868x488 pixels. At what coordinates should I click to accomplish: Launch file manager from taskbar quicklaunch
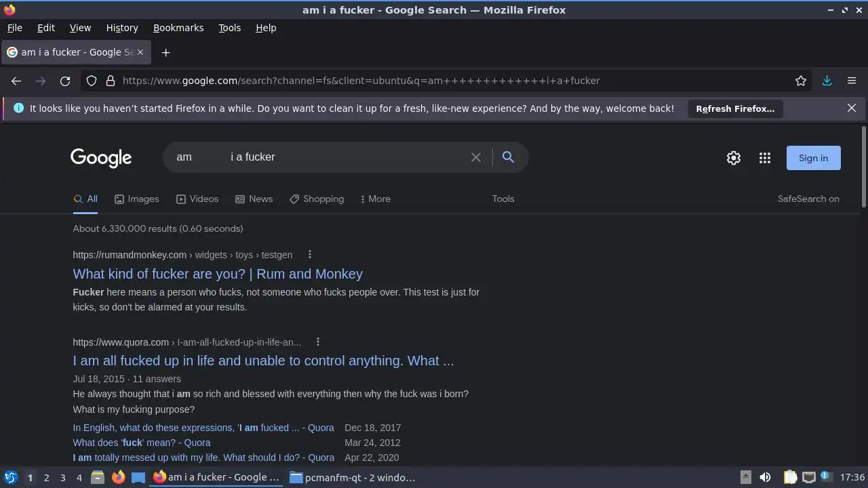[98, 477]
